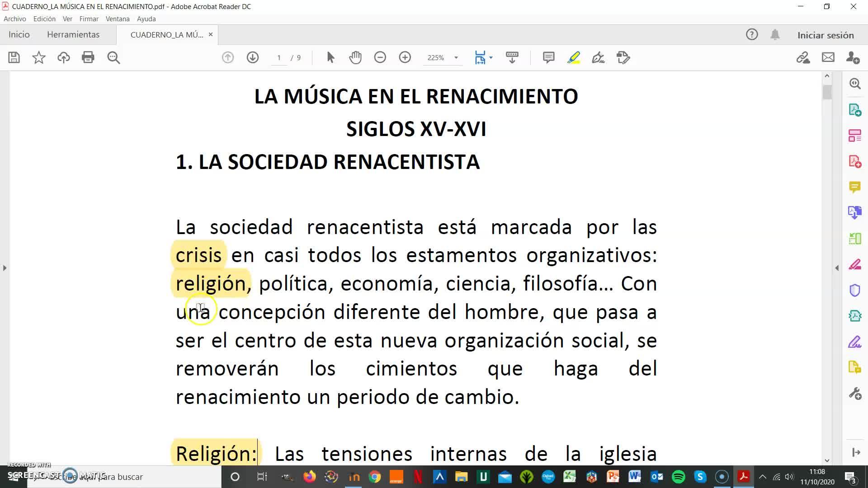Click the page number input field

[279, 58]
